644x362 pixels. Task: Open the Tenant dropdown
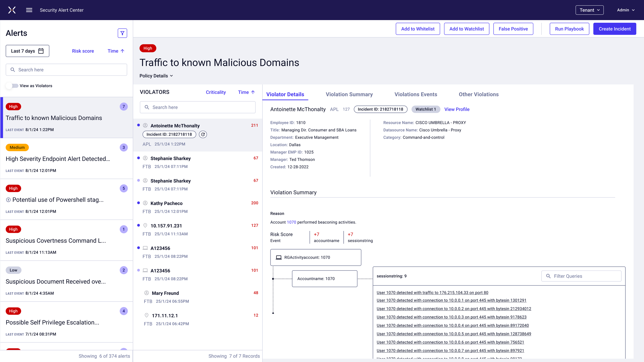[x=589, y=10]
